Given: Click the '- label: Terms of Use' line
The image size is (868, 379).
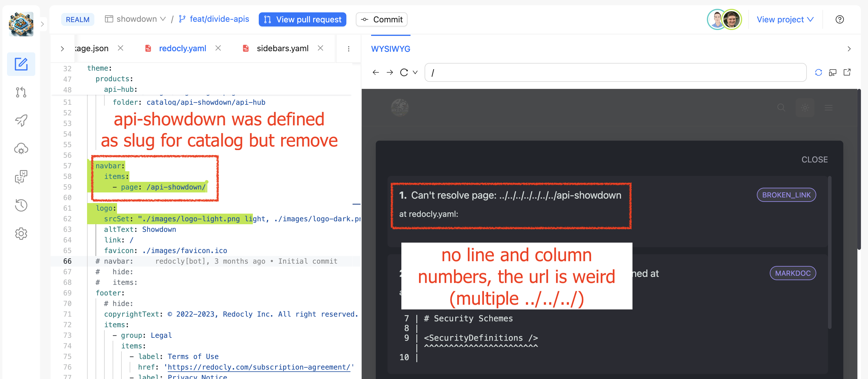Looking at the screenshot, I should click(174, 357).
